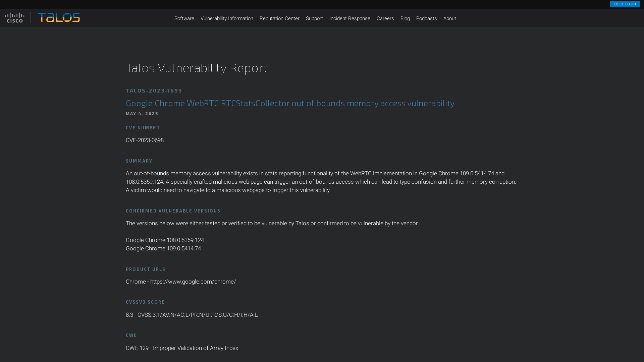Click the CWE heading
The height and width of the screenshot is (362, 644).
click(131, 335)
